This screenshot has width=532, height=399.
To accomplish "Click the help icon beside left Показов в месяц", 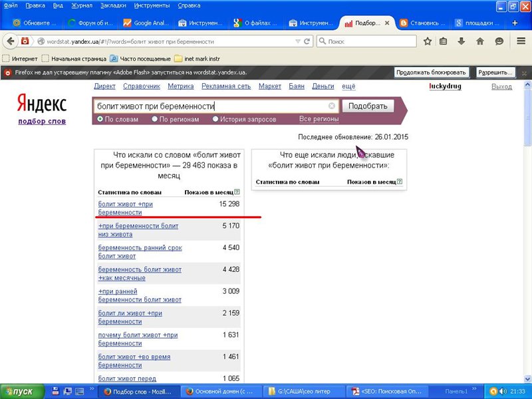I will point(237,192).
